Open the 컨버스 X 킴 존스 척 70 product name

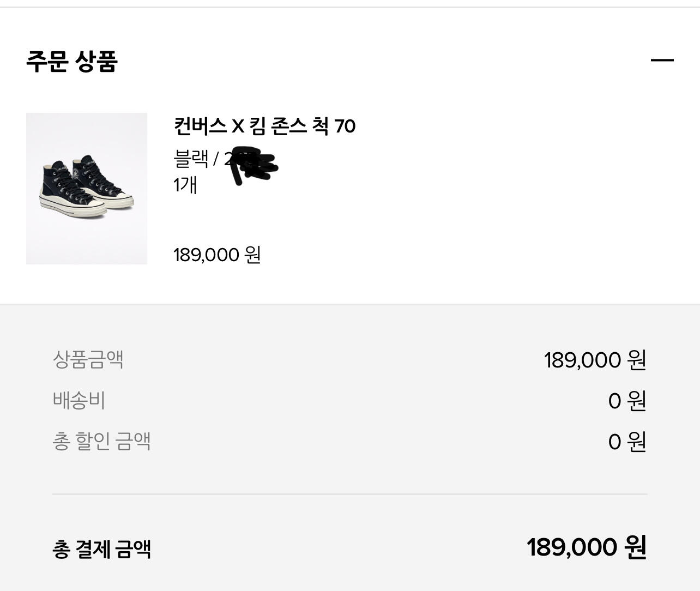(264, 126)
